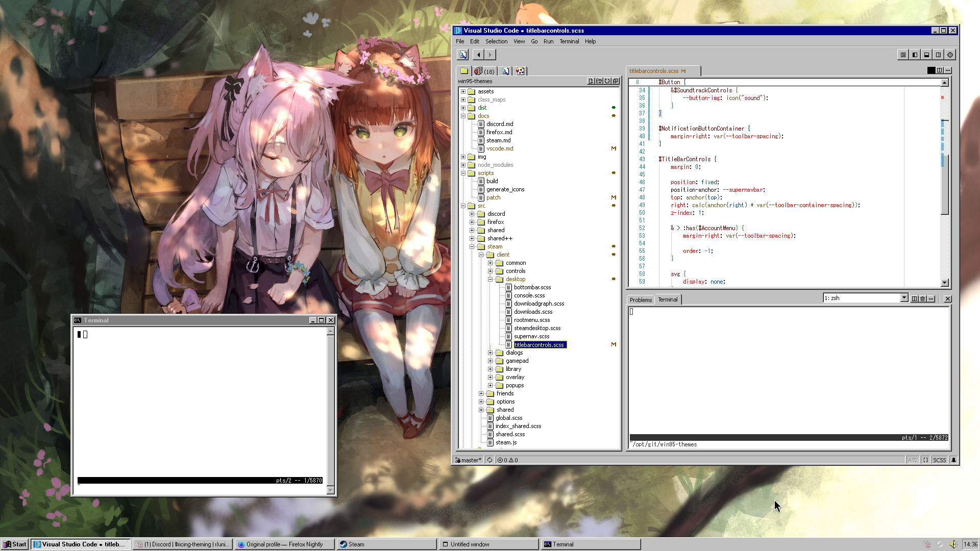Click the master* branch in status bar
Screen dimensions: 980x551
[469, 460]
